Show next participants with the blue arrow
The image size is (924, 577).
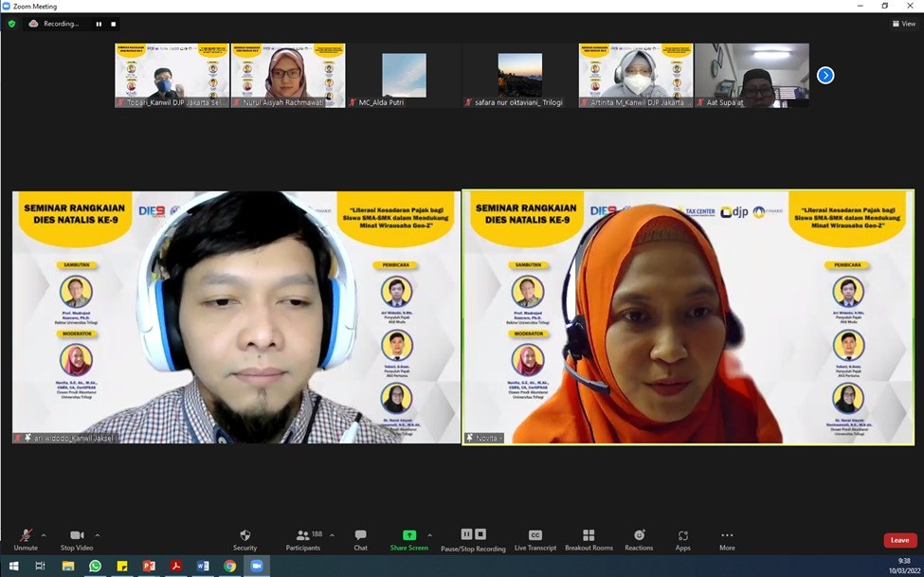click(825, 75)
